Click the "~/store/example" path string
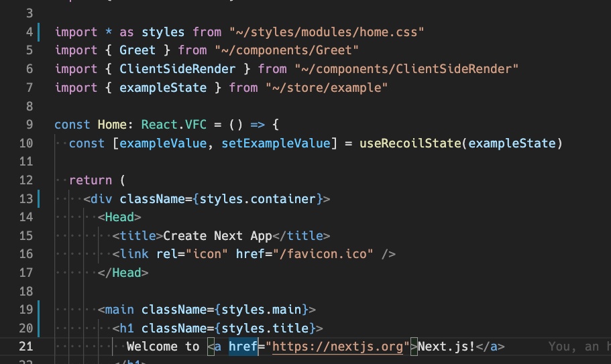This screenshot has height=364, width=611. pos(327,88)
